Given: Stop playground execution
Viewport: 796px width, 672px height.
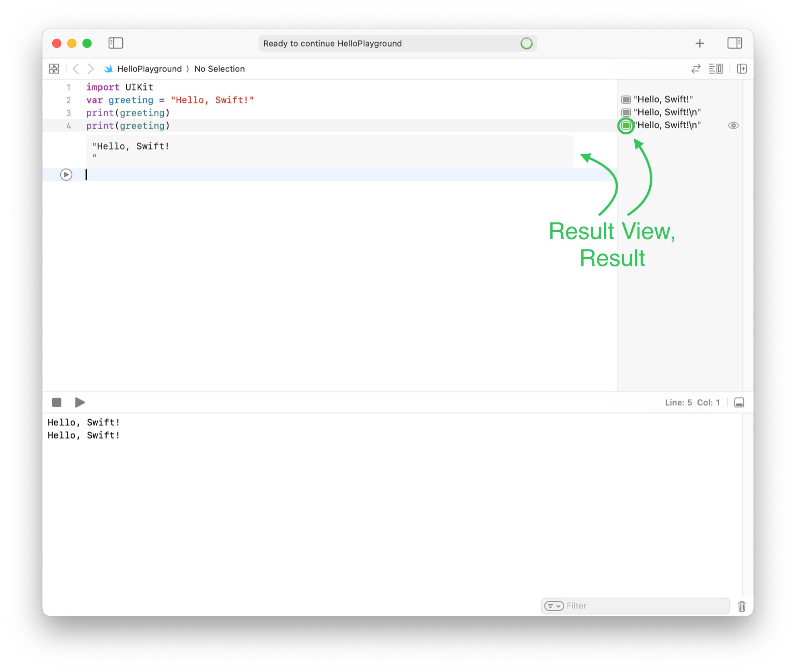Looking at the screenshot, I should pos(57,402).
